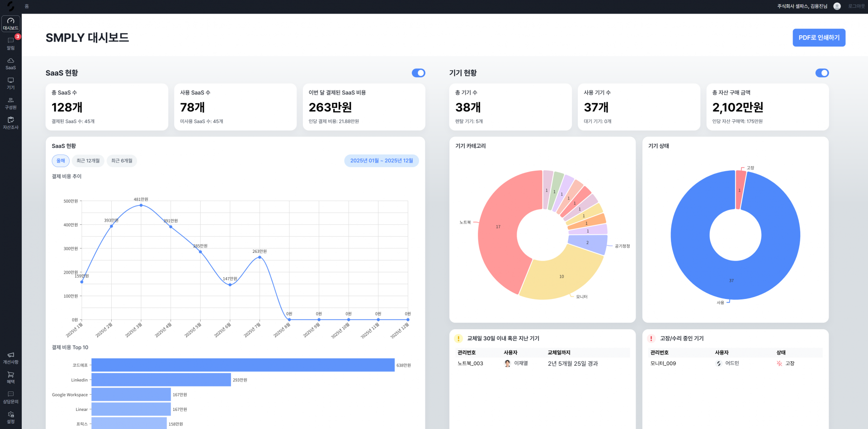Screen dimensions: 868x429
Task: Open the 구성원 members sidebar icon
Action: tap(11, 103)
